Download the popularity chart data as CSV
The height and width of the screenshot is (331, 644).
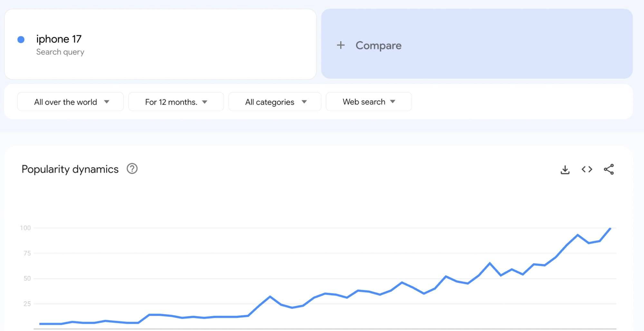[565, 170]
